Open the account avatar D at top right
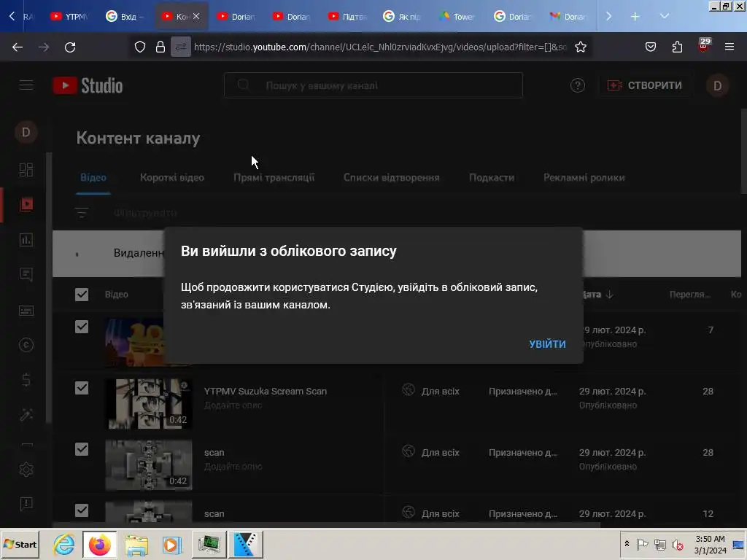This screenshot has width=747, height=560. tap(718, 86)
